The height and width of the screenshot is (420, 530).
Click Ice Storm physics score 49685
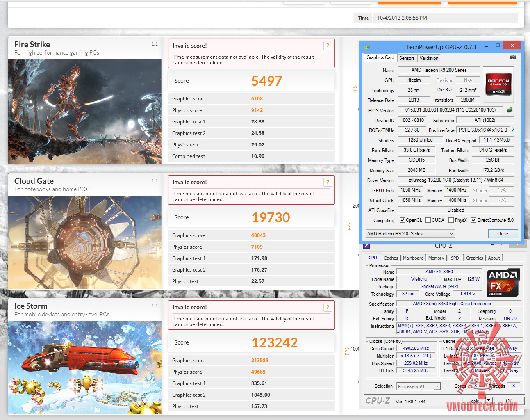[x=258, y=372]
